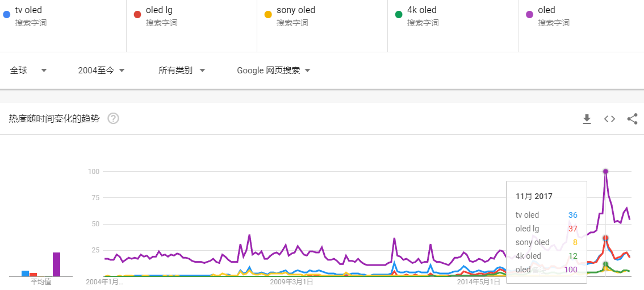Download the trend chart data as CSV
The height and width of the screenshot is (290, 644).
click(x=587, y=119)
